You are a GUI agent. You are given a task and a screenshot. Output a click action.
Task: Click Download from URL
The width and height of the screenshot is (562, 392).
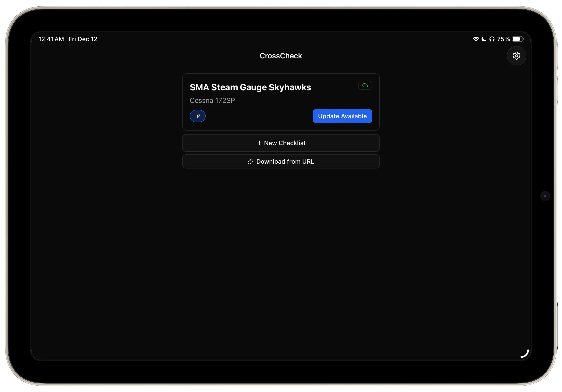point(281,161)
